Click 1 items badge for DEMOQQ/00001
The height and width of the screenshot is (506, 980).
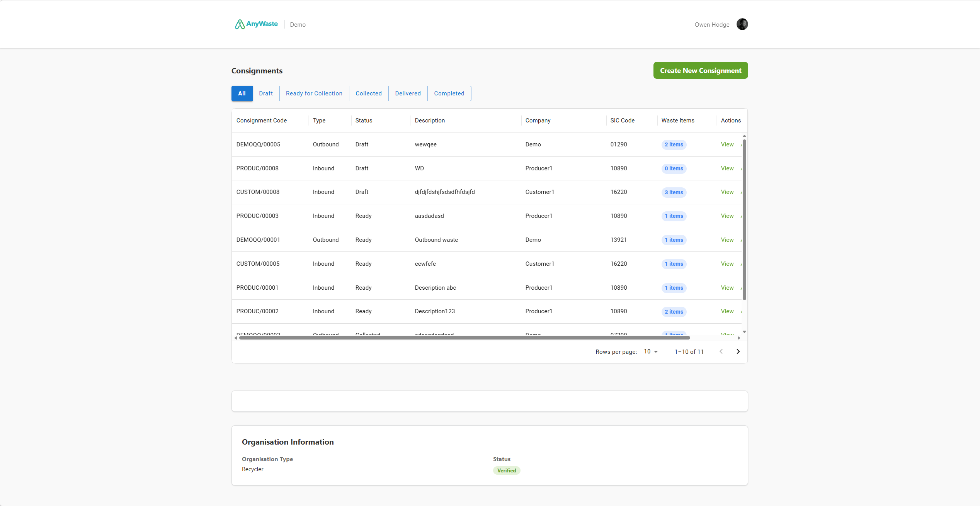click(x=674, y=240)
